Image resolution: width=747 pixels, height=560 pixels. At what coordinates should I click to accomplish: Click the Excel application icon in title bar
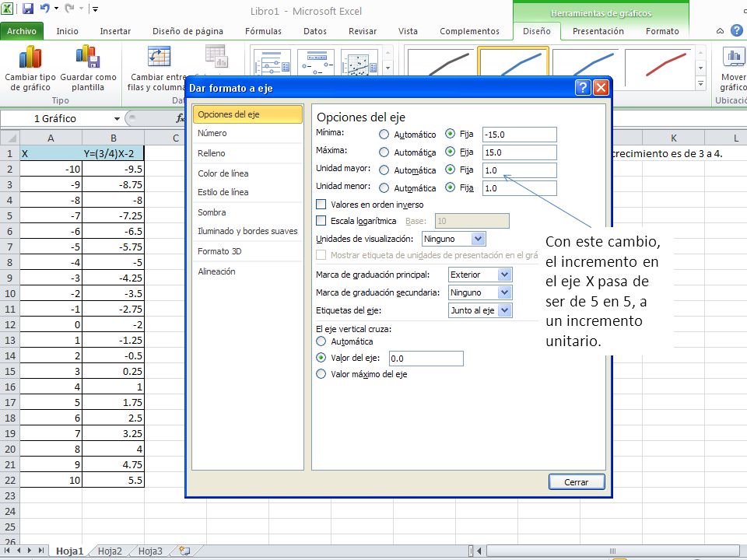(x=7, y=8)
